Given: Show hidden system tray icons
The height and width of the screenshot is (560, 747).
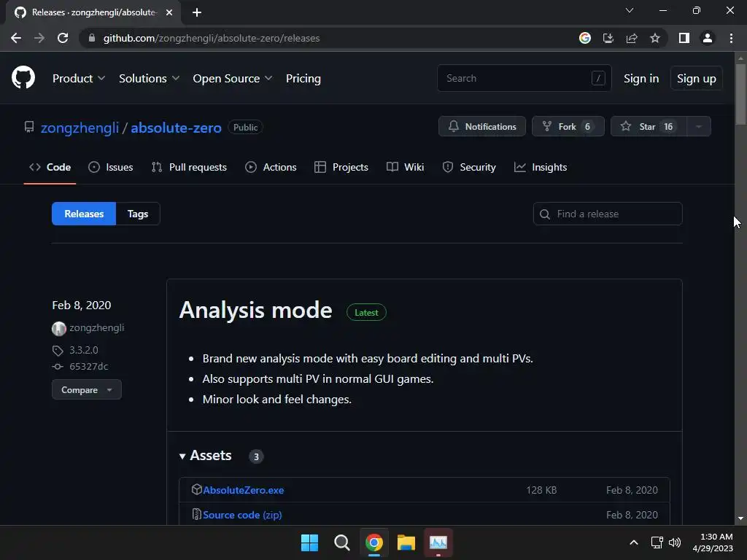Looking at the screenshot, I should 634,542.
